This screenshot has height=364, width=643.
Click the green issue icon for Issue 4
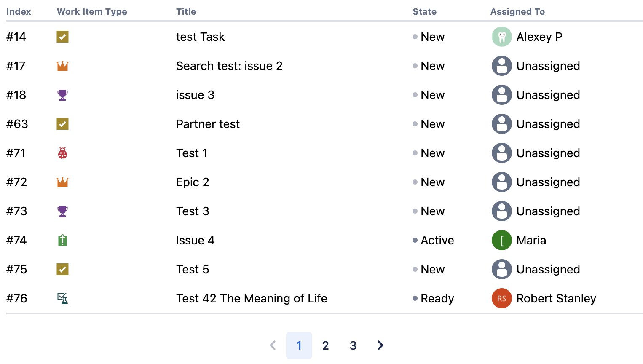click(62, 241)
